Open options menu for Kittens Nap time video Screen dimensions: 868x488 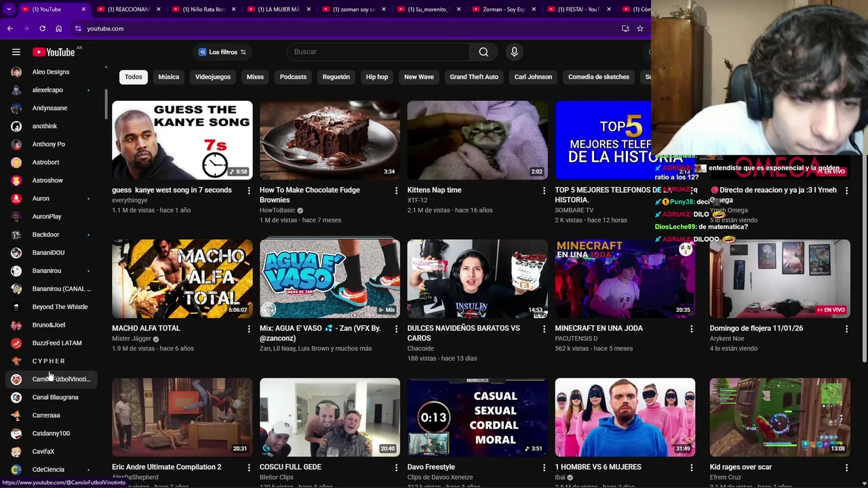[544, 190]
